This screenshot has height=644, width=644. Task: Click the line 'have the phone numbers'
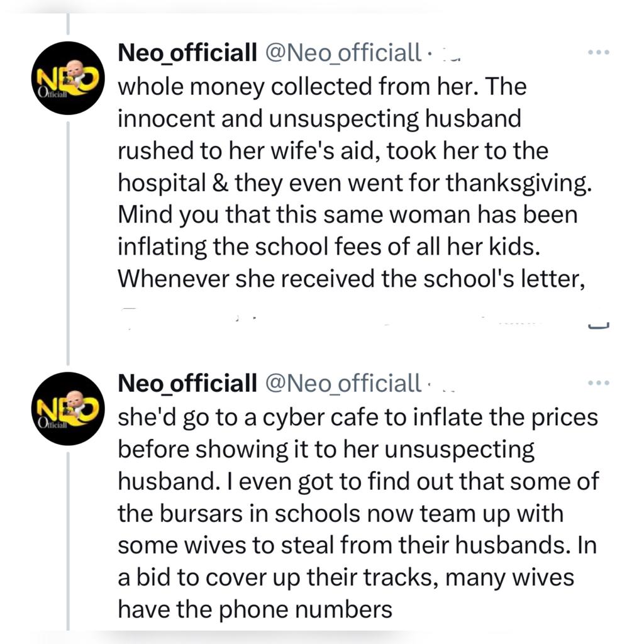pyautogui.click(x=255, y=609)
